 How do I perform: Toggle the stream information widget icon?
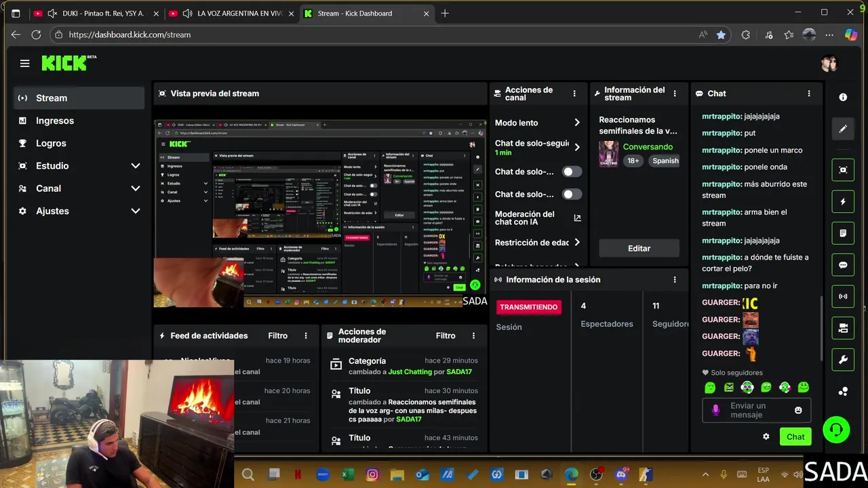coord(843,328)
